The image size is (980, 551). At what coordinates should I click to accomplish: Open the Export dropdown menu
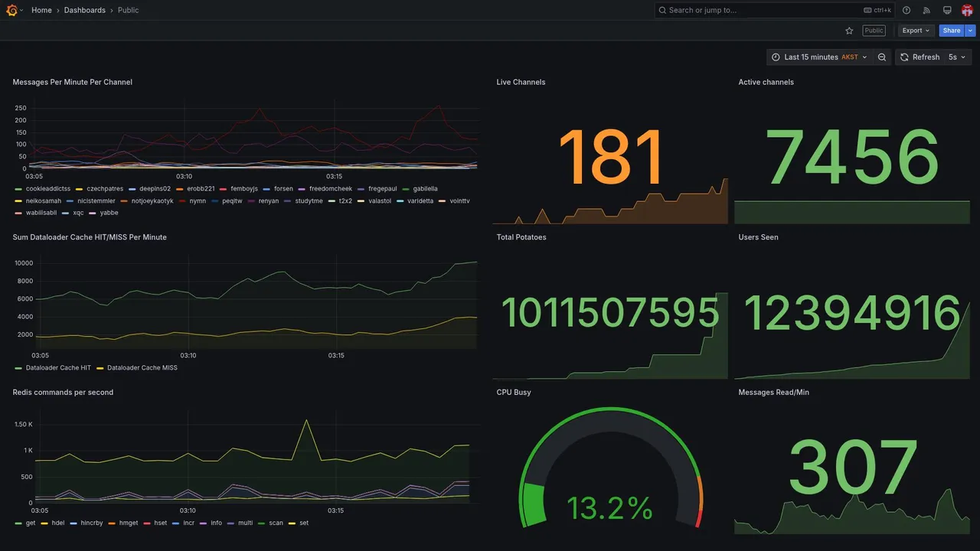coord(916,31)
